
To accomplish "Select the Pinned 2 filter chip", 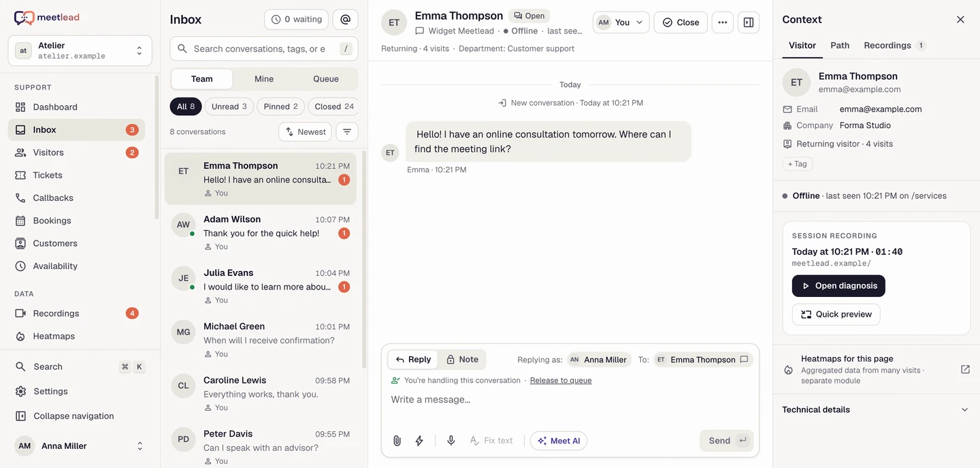I will point(280,106).
